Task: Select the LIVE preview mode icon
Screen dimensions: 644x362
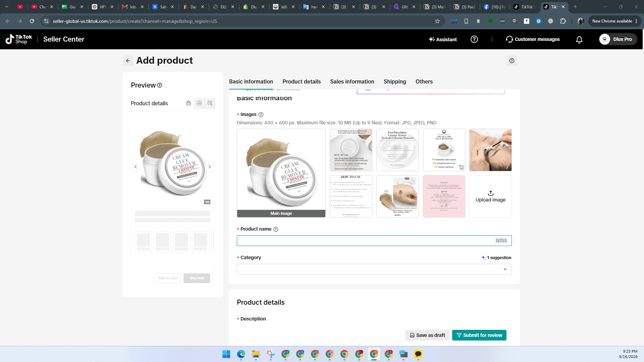Action: 199,103
